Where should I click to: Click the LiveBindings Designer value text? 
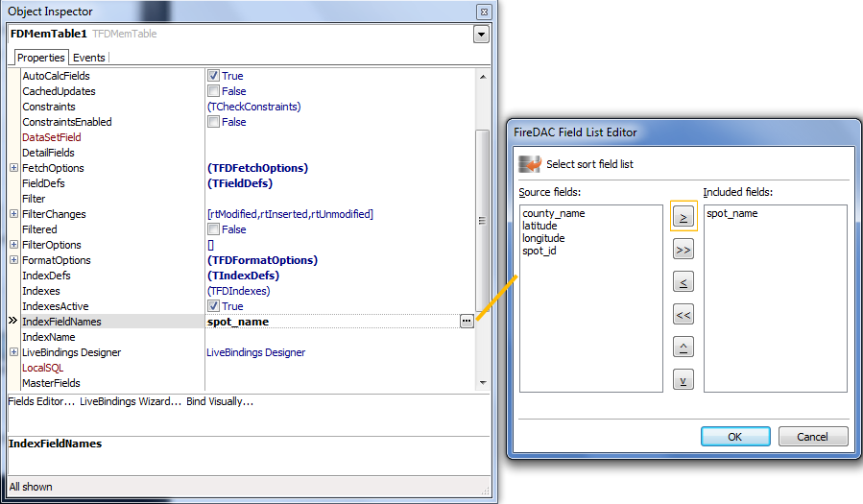[x=256, y=352]
